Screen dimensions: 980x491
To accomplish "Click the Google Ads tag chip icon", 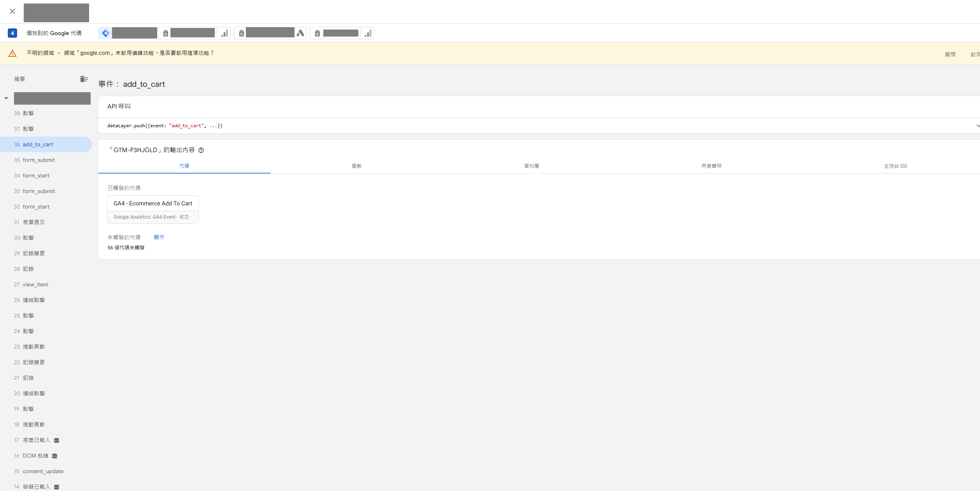I will [300, 33].
